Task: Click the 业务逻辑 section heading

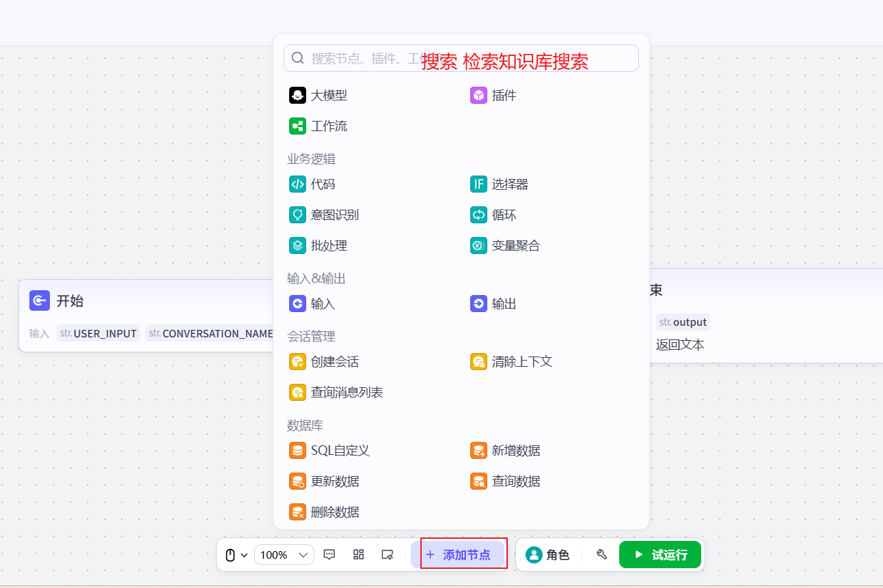Action: tap(311, 159)
